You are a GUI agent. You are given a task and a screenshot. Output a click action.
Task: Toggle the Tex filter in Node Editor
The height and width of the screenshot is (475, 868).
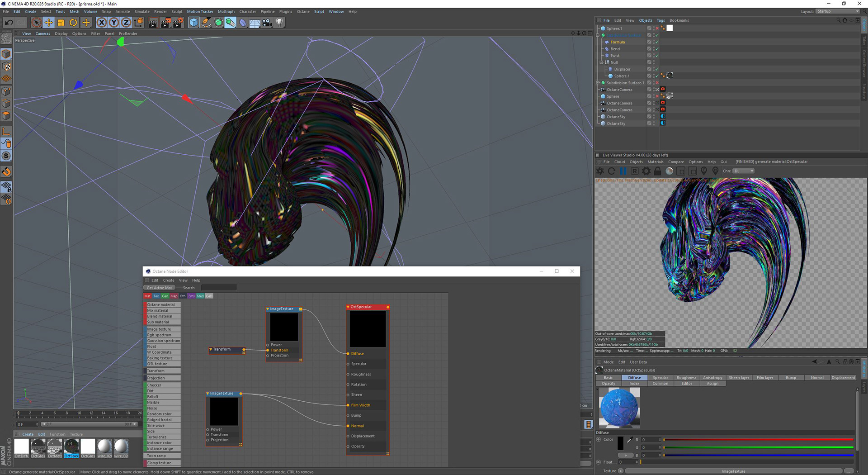coord(156,296)
